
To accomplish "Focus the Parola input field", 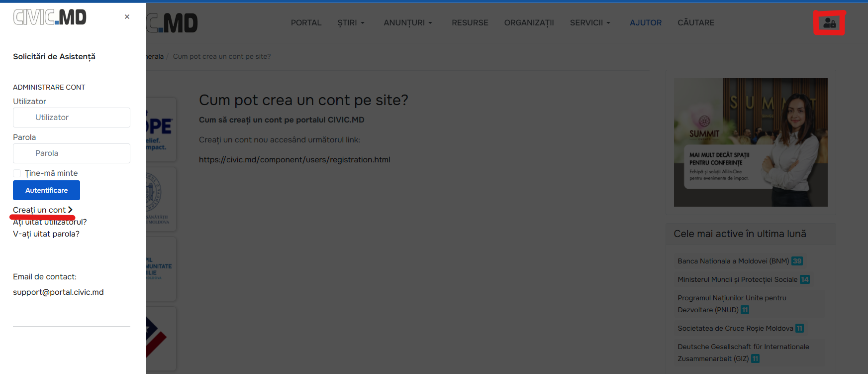I will [x=72, y=153].
